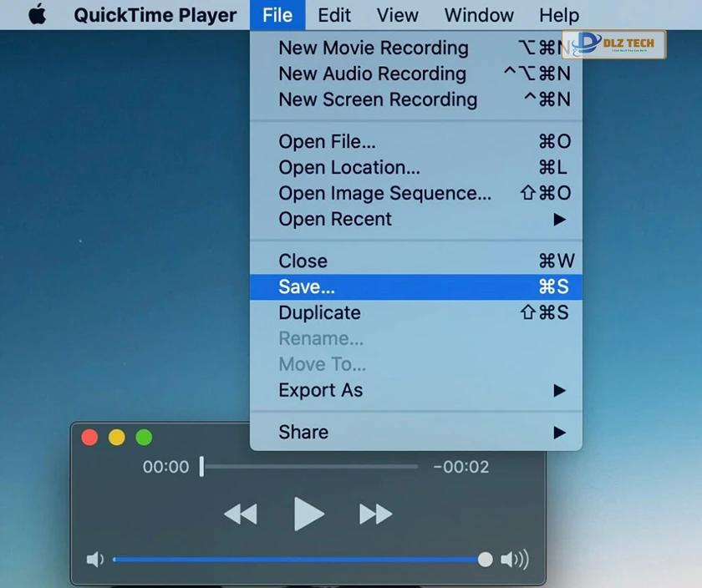Open the View menu
Image resolution: width=702 pixels, height=588 pixels.
tap(397, 15)
